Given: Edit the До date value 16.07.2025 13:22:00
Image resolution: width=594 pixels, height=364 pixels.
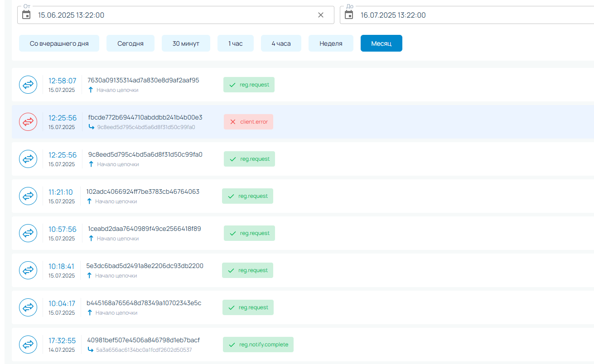Looking at the screenshot, I should pyautogui.click(x=393, y=15).
